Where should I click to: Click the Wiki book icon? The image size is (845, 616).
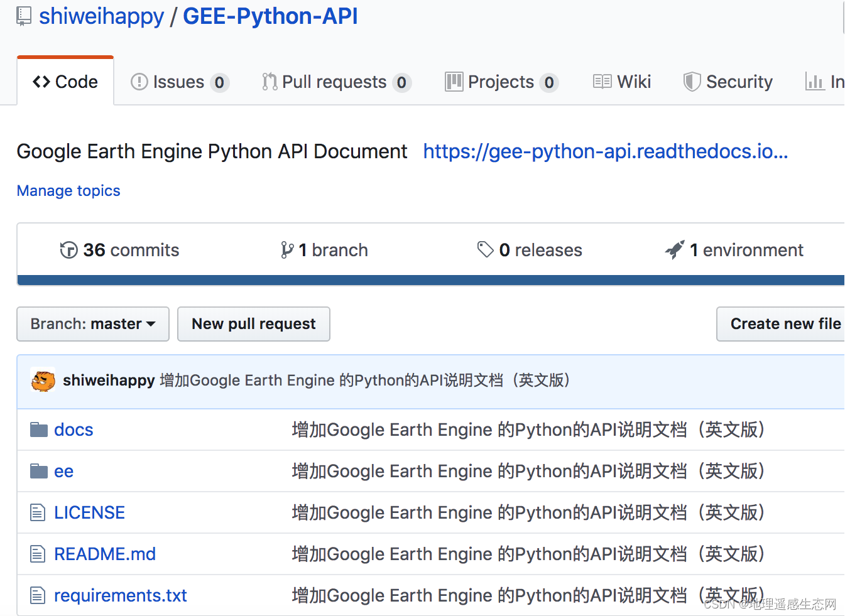point(602,82)
